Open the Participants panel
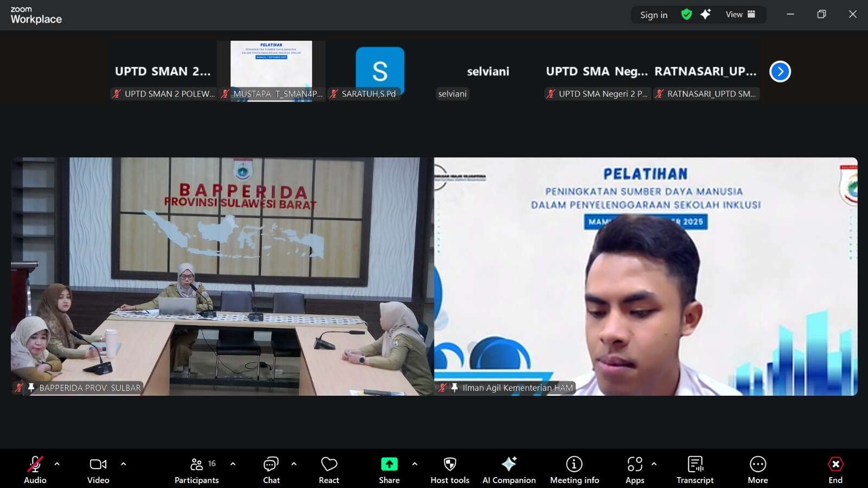Viewport: 868px width, 488px height. click(196, 470)
